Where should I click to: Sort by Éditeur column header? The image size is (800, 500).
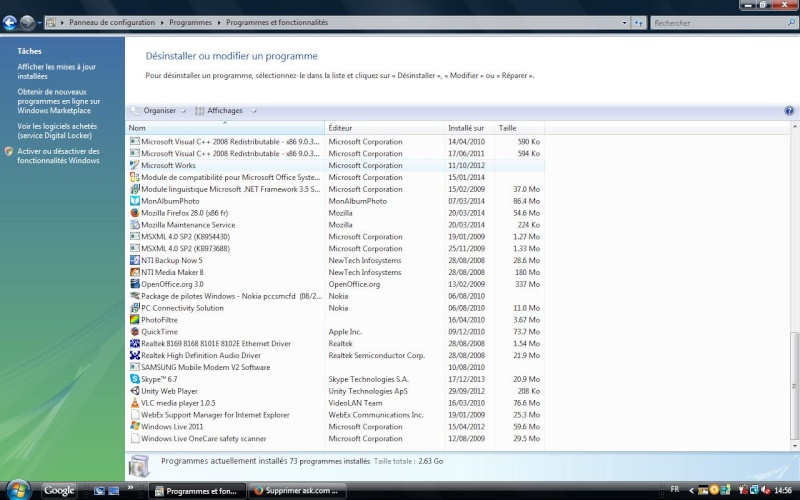point(384,128)
